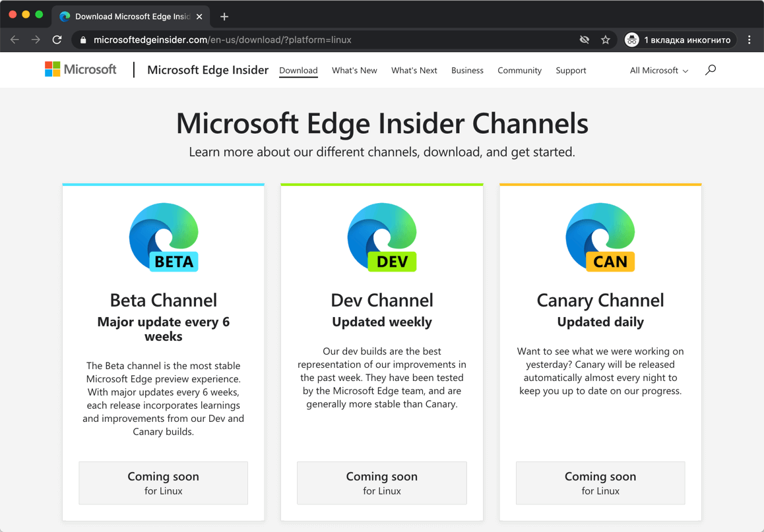Click Coming soon for Linux under Beta Channel

163,483
